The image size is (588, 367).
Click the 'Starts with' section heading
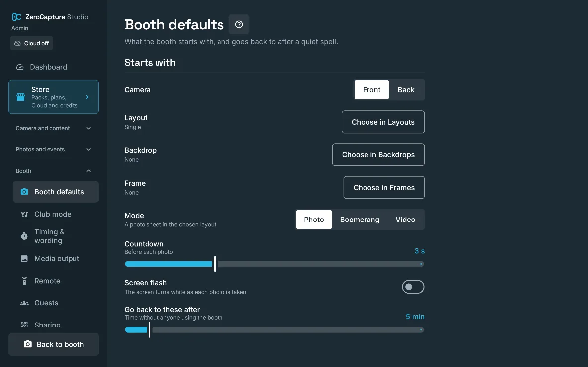(x=150, y=62)
